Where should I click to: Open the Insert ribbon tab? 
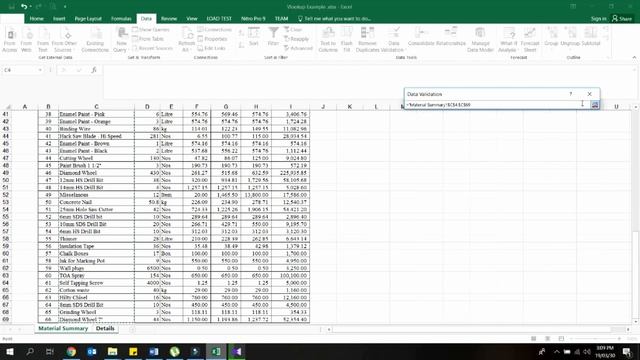click(59, 19)
